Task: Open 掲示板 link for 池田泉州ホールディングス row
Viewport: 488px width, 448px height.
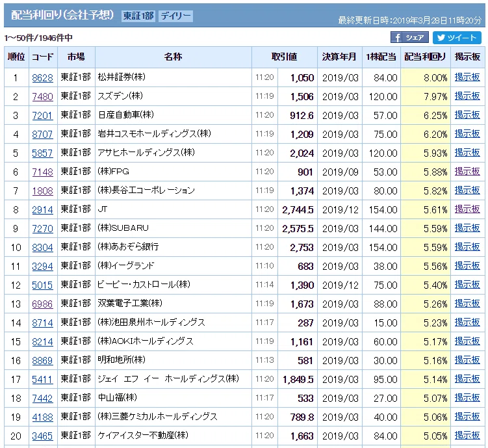Action: [x=467, y=323]
